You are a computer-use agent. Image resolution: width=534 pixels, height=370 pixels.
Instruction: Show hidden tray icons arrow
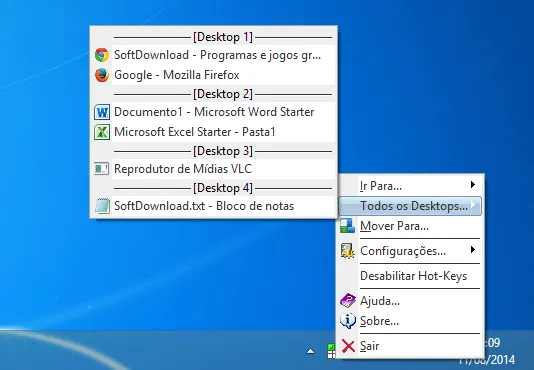310,351
